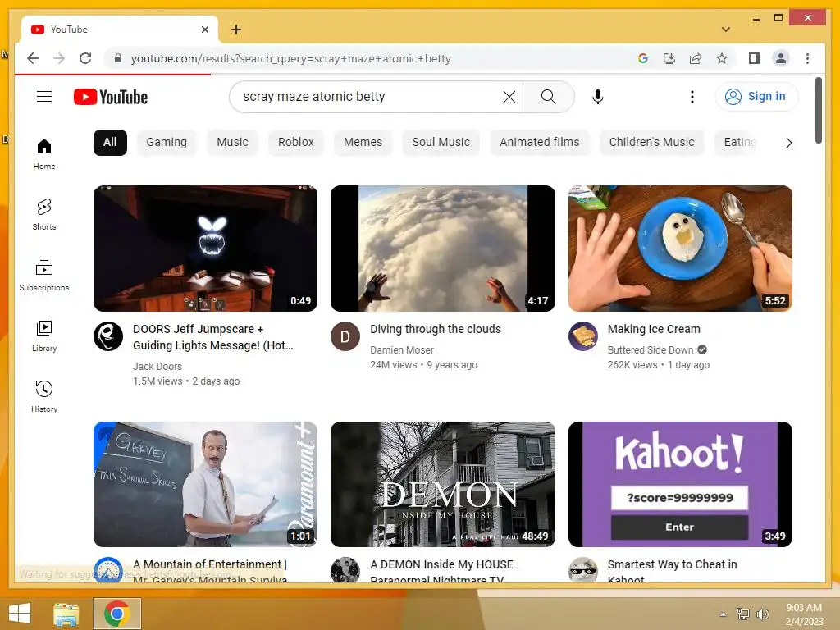Viewport: 840px width, 630px height.
Task: Open a new browser tab
Action: (236, 30)
